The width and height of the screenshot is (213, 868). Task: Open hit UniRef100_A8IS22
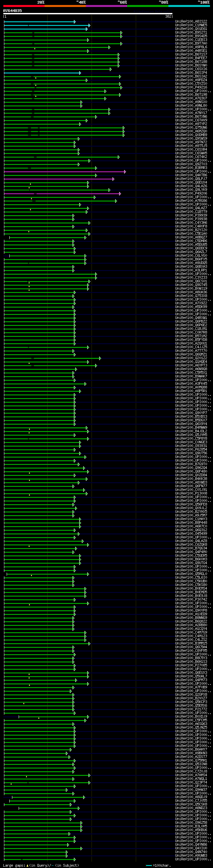coord(191,22)
